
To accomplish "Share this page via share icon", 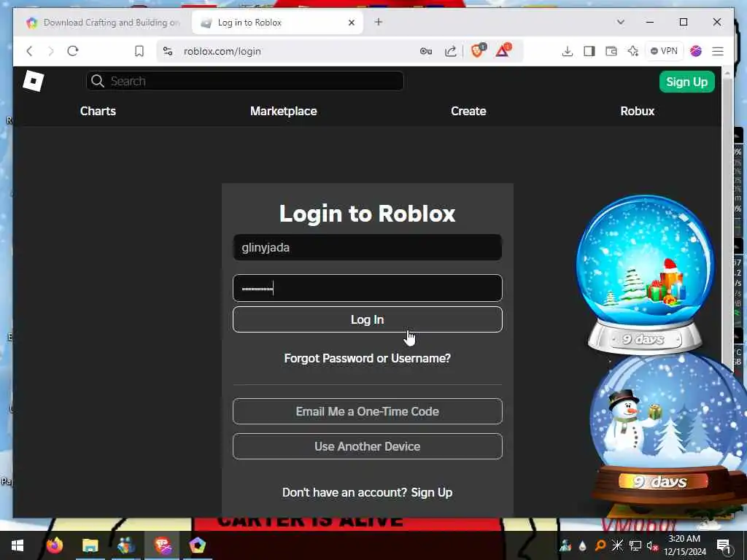I will coord(451,51).
